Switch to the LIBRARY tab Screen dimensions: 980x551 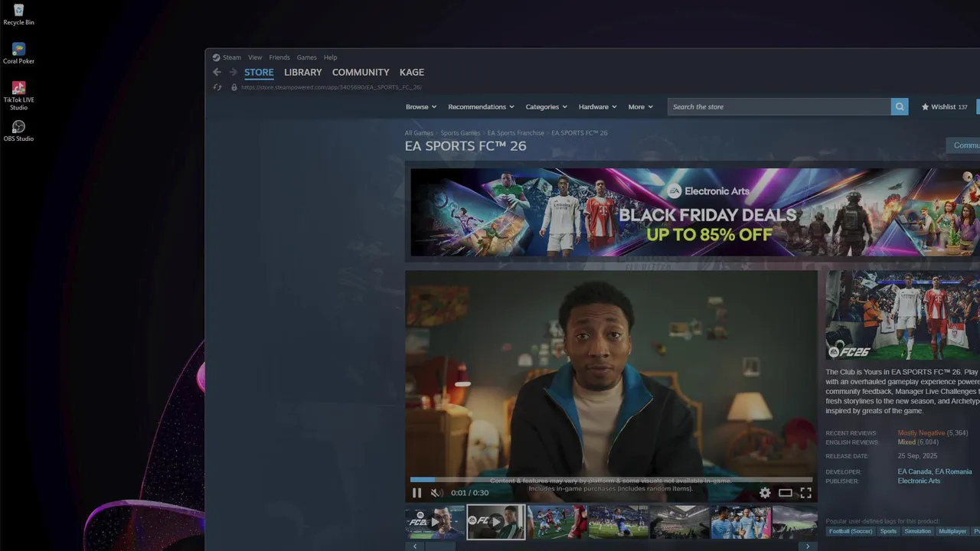pos(303,73)
